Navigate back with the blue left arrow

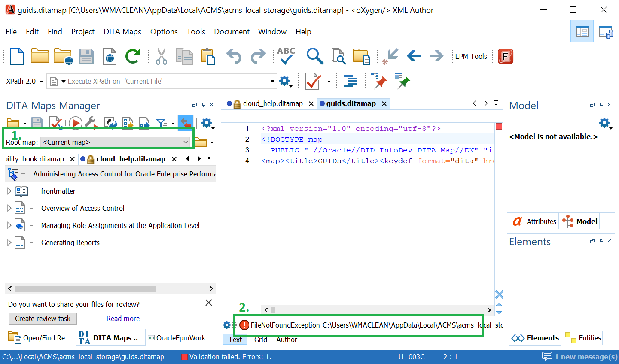414,56
